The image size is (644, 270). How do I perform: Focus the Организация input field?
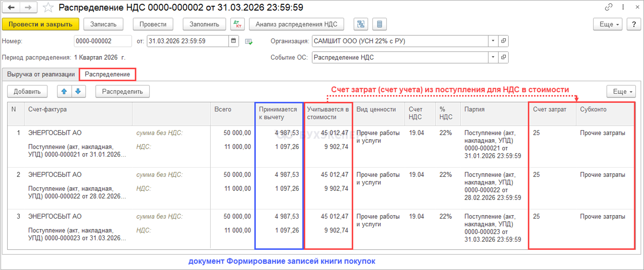tap(400, 41)
